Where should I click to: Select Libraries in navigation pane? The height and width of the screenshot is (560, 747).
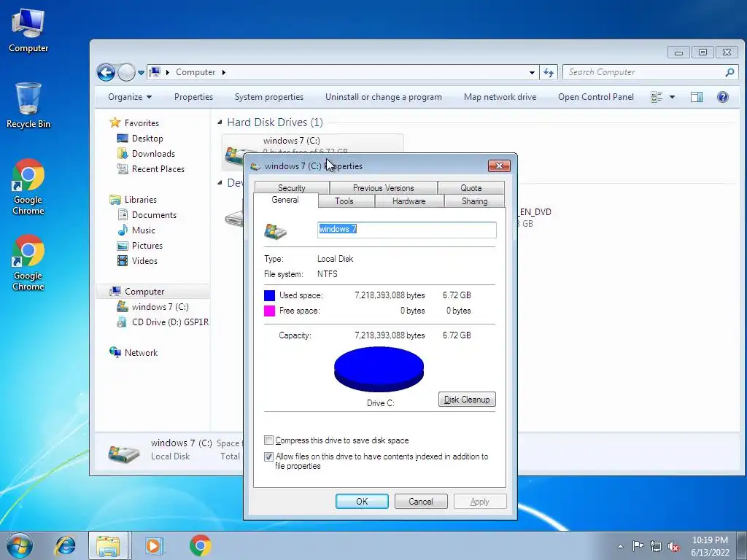coord(141,200)
